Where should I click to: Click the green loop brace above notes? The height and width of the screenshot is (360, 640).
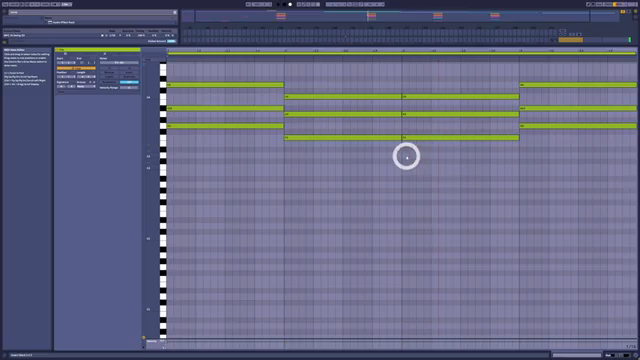(x=402, y=54)
